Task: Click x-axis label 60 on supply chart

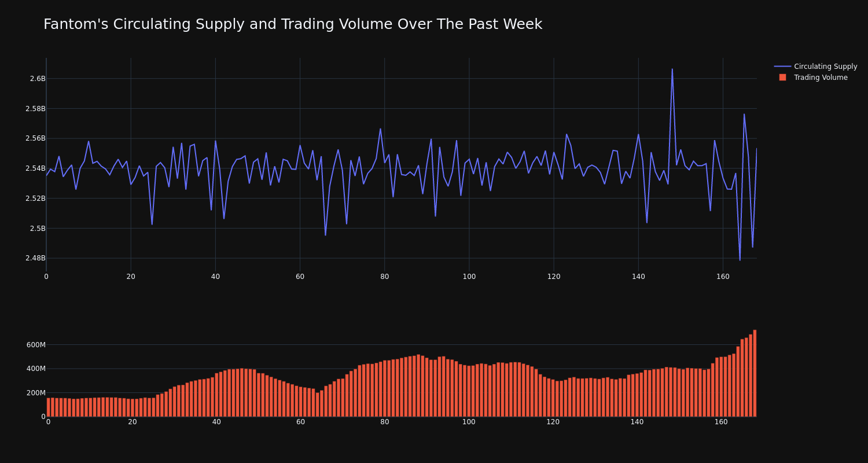Action: tap(300, 277)
